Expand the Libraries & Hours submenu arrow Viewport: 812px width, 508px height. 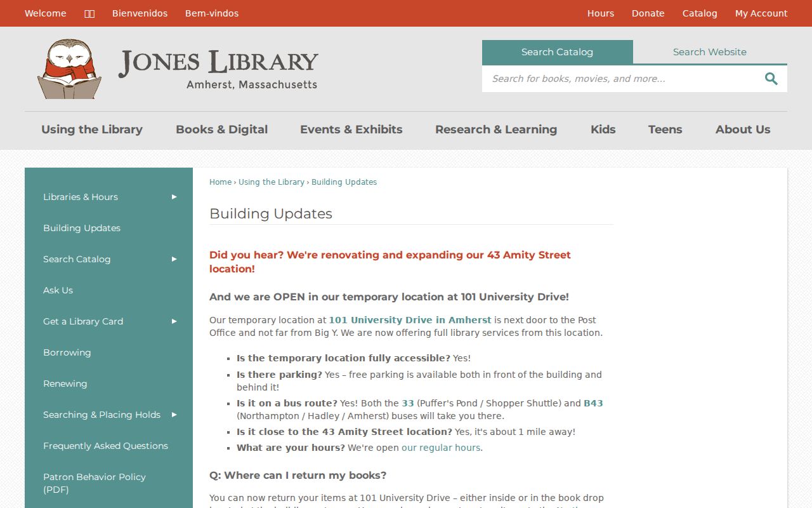click(174, 197)
